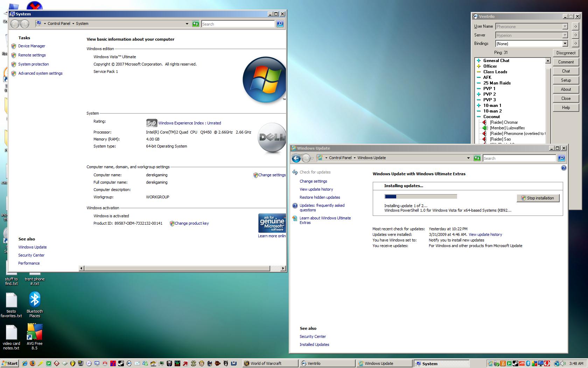Go back in Windows Update window
Screen dimensions: 588x368
296,158
